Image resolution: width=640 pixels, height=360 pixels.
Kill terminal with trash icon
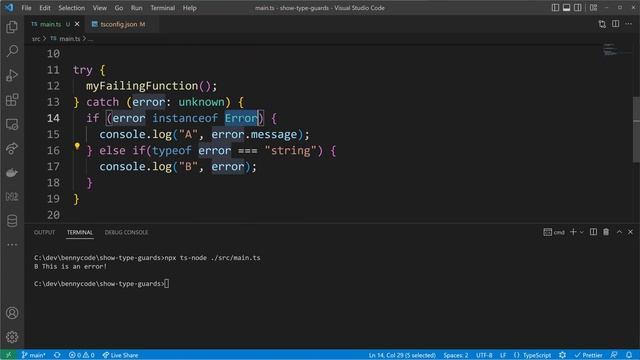tap(606, 232)
